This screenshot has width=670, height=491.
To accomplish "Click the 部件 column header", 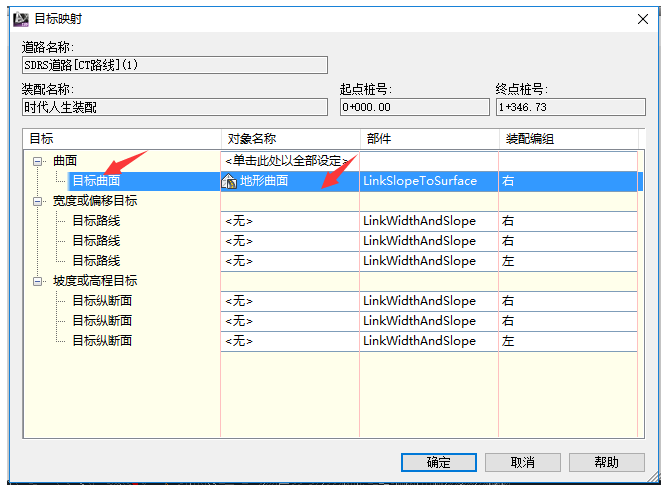I will click(429, 139).
